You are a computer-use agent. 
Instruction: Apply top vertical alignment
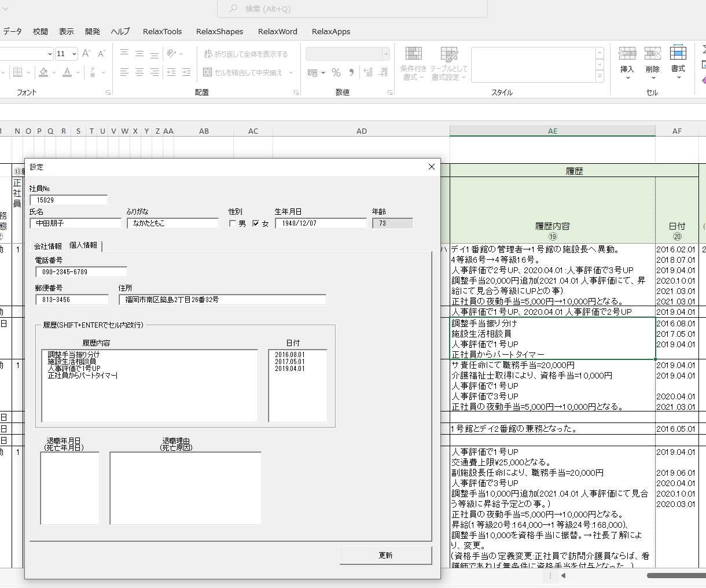(124, 53)
